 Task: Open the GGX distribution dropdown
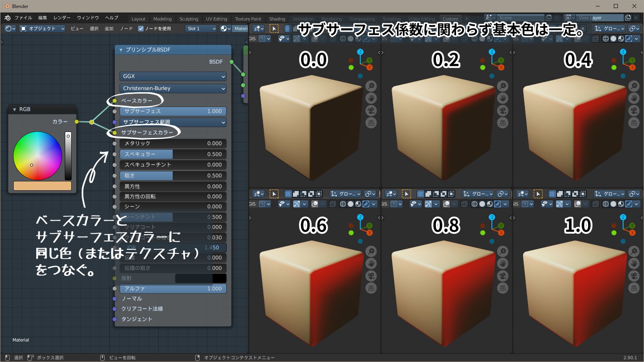(173, 76)
